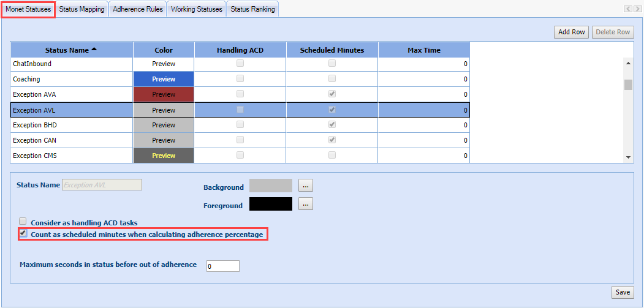Viewport: 644px width, 308px height.
Task: Open the Adherence Rules tab
Action: click(x=138, y=9)
